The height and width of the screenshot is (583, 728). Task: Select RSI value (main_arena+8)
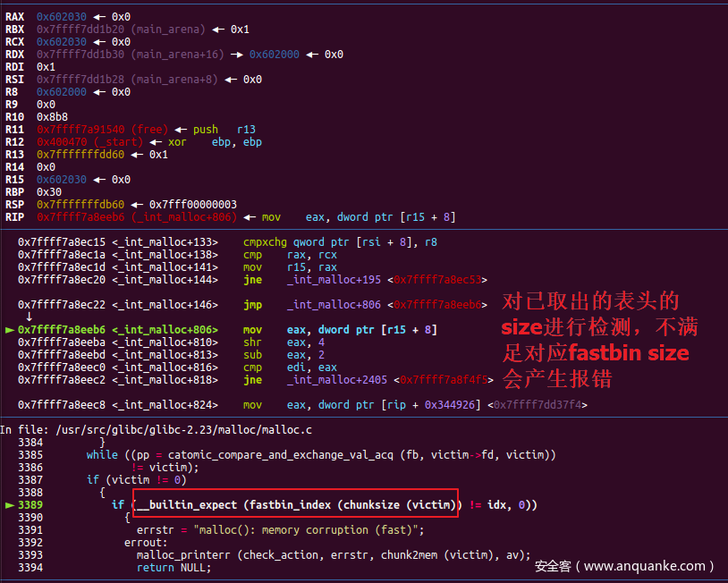(x=174, y=80)
